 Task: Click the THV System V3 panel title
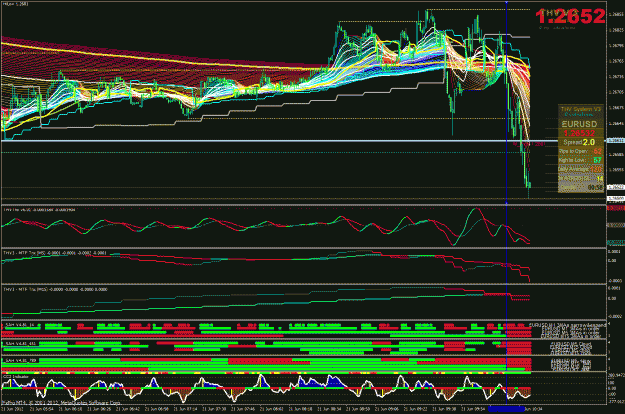click(x=580, y=109)
